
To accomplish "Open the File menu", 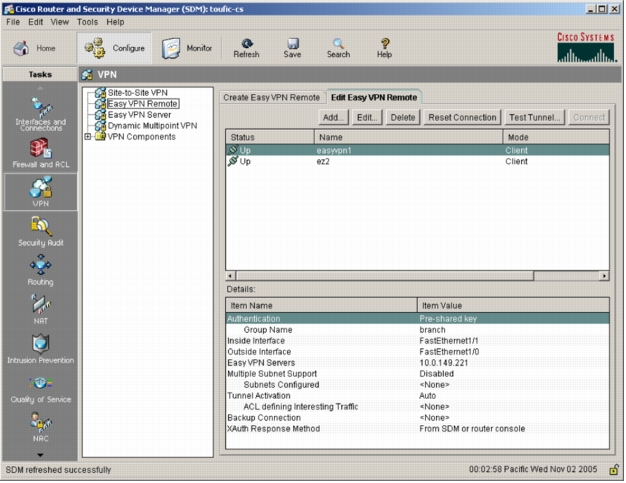I will (13, 22).
